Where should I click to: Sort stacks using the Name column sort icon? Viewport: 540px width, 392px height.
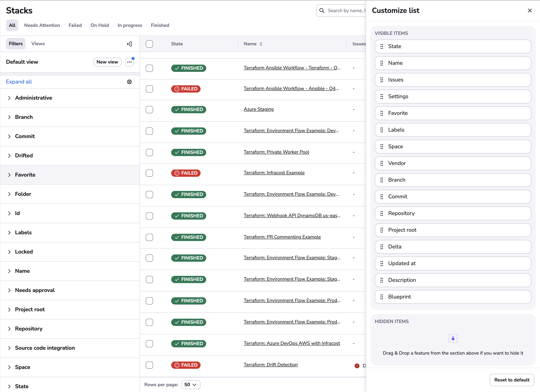(261, 44)
